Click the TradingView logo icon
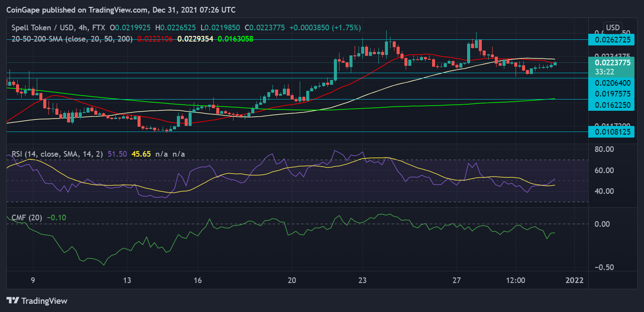Viewport: 644px width, 312px height. 13,300
